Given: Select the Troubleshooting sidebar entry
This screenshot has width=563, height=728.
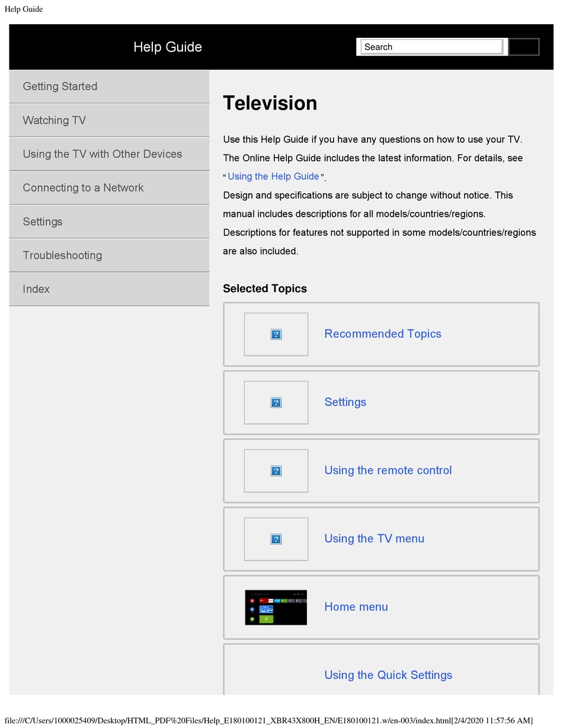Looking at the screenshot, I should (62, 255).
